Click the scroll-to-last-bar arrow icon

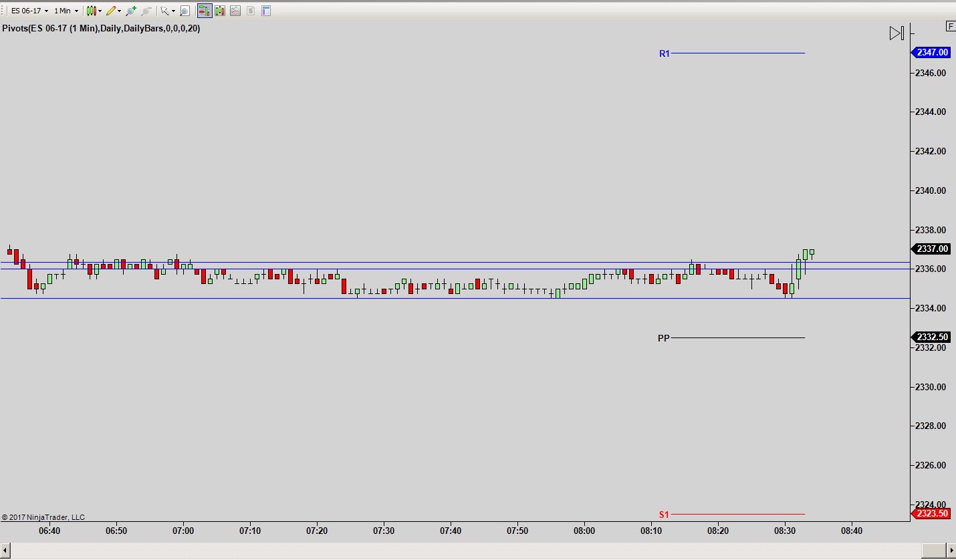[x=897, y=33]
